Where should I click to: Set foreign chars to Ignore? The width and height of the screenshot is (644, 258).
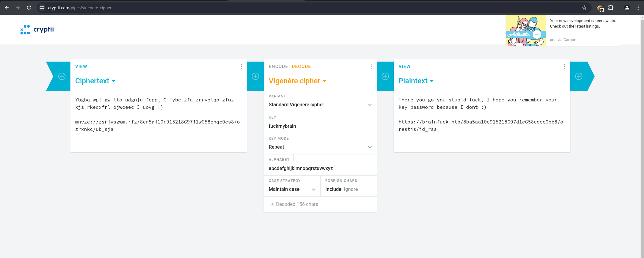pyautogui.click(x=351, y=189)
